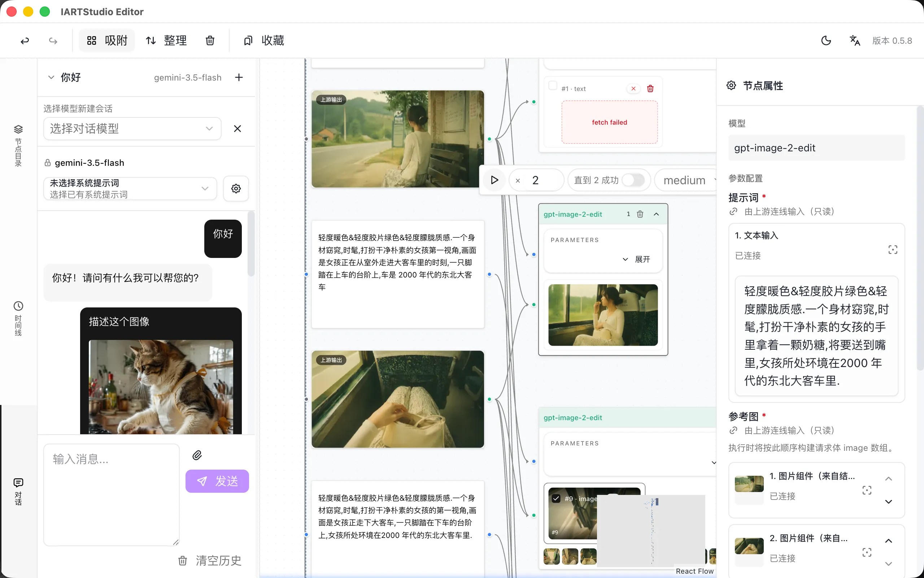Viewport: 924px width, 578px height.
Task: Click the 节点属性 gear icon
Action: tap(731, 85)
